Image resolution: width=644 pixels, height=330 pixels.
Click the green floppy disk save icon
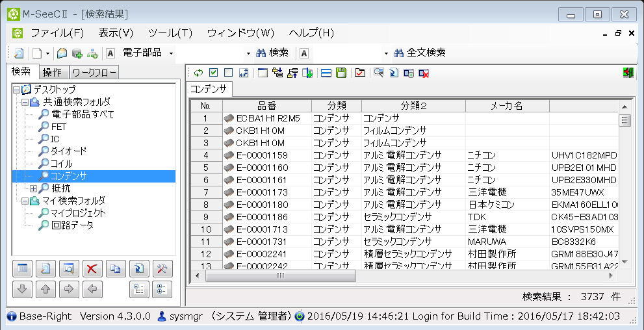(341, 73)
